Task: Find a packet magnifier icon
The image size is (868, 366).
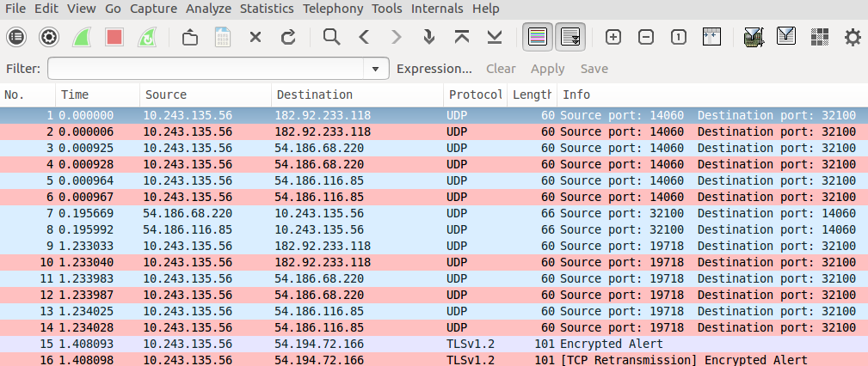Action: click(x=331, y=37)
